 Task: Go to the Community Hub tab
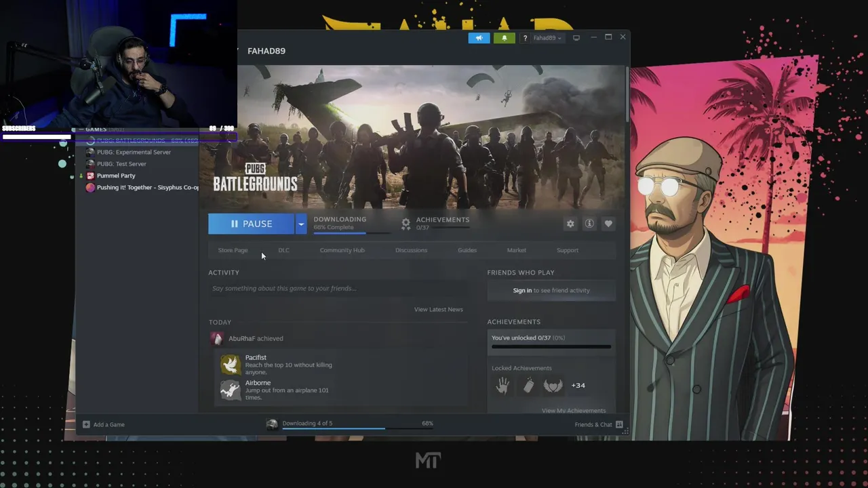tap(342, 250)
